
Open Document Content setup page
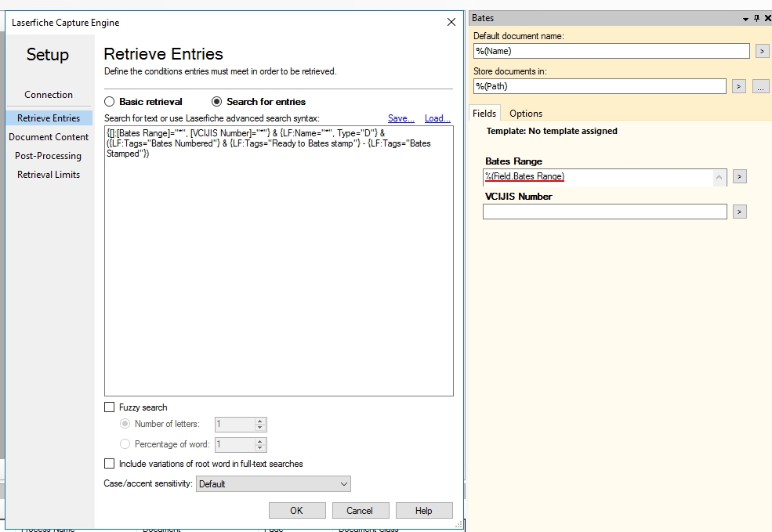click(49, 137)
